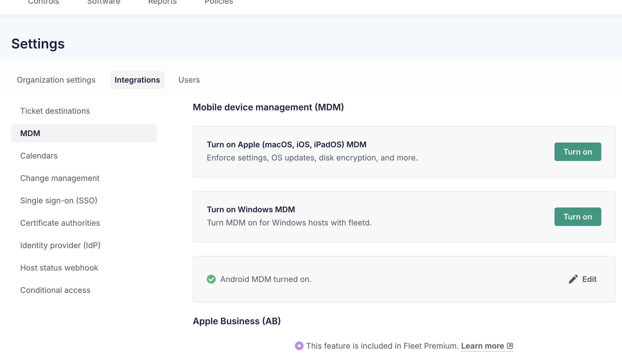
Task: Select the Integrations tab
Action: 137,80
